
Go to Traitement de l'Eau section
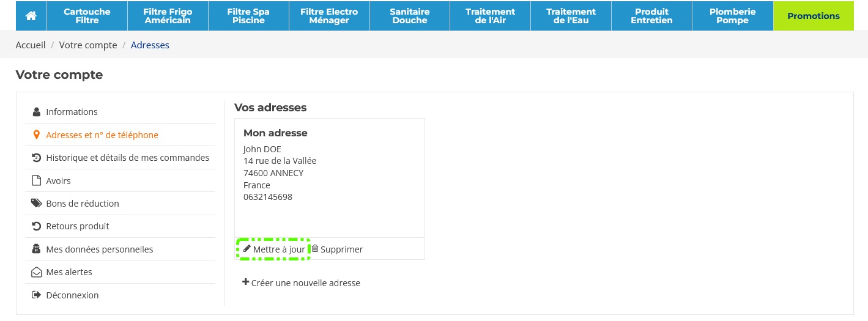click(x=571, y=16)
